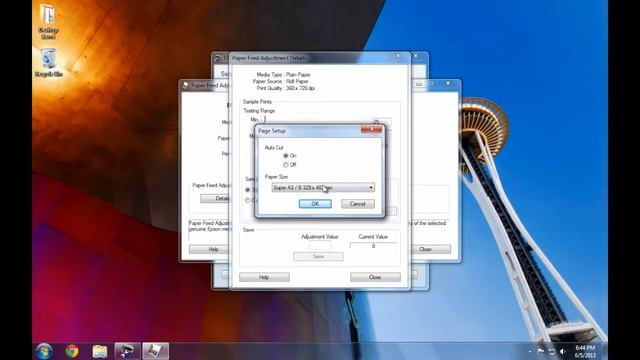Close the Page Setup dialog
The height and width of the screenshot is (360, 640).
point(371,129)
